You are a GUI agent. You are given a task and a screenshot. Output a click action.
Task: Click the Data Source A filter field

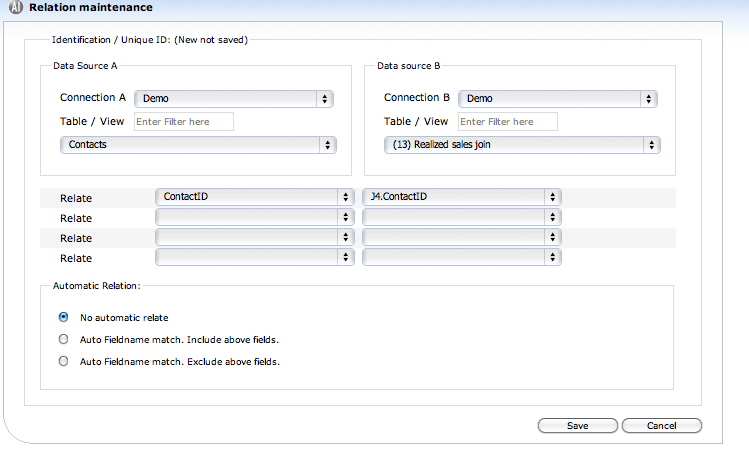tap(184, 122)
